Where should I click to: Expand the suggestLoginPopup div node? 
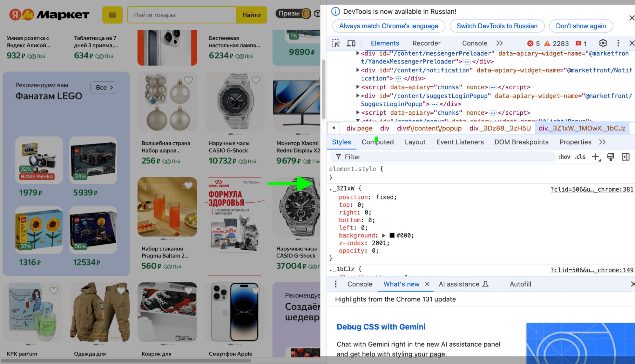pos(358,96)
